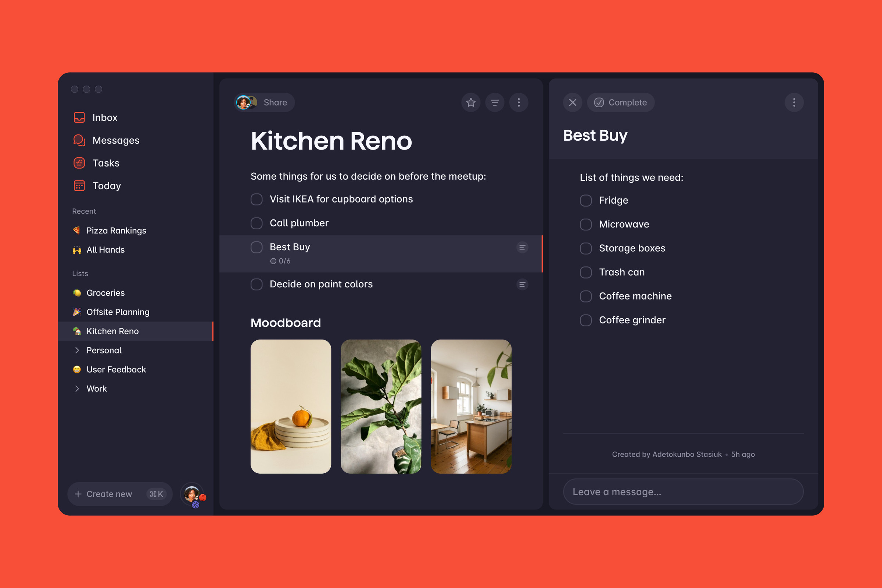Toggle the Visit IKEA for cupboard options checkbox

tap(257, 199)
